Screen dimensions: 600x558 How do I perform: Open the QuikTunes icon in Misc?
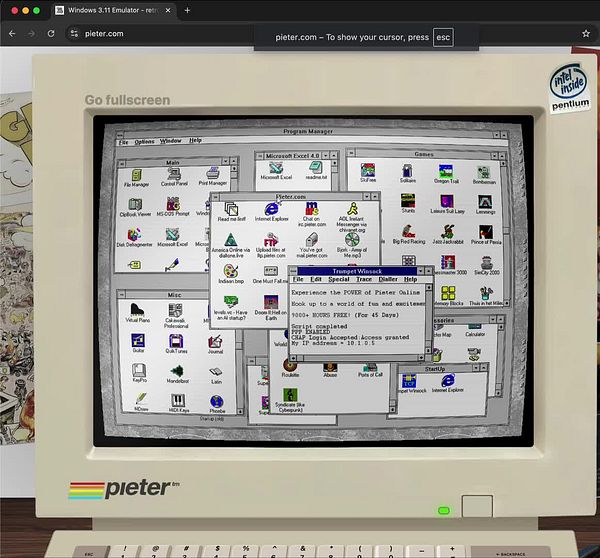[176, 344]
